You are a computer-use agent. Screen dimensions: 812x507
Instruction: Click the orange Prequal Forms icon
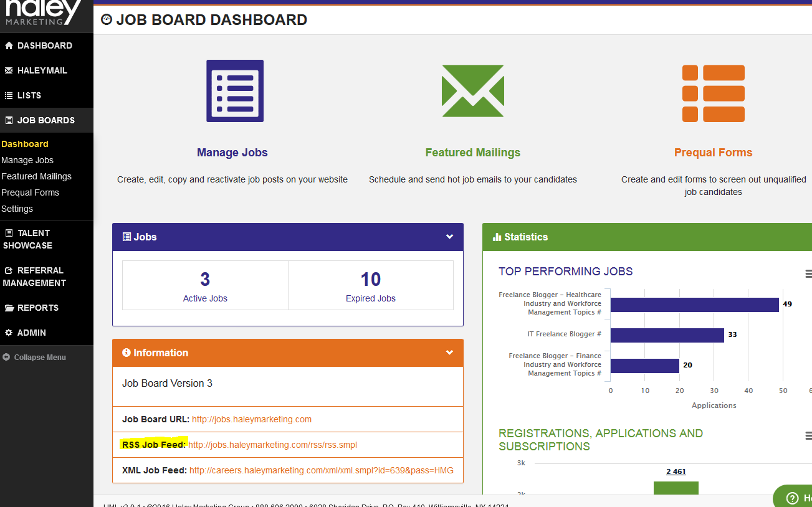714,93
